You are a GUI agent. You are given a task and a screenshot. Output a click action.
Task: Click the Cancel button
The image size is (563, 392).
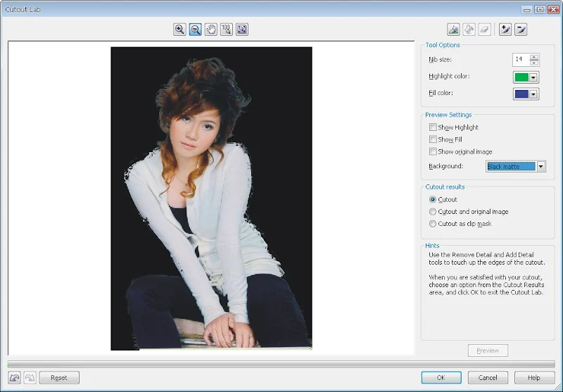pyautogui.click(x=488, y=378)
